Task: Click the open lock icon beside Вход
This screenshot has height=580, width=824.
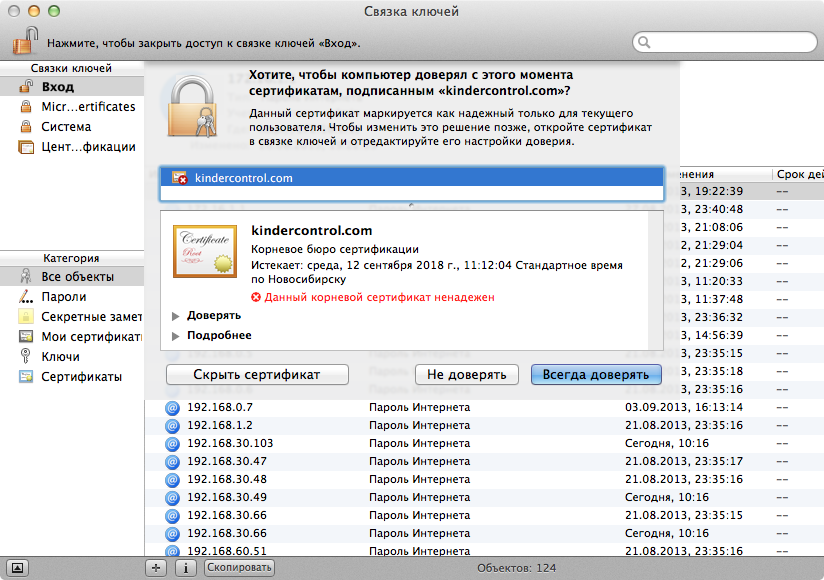Action: pos(26,86)
